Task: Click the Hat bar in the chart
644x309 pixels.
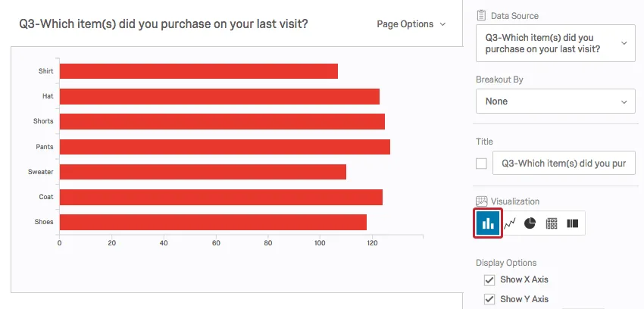Action: click(219, 96)
